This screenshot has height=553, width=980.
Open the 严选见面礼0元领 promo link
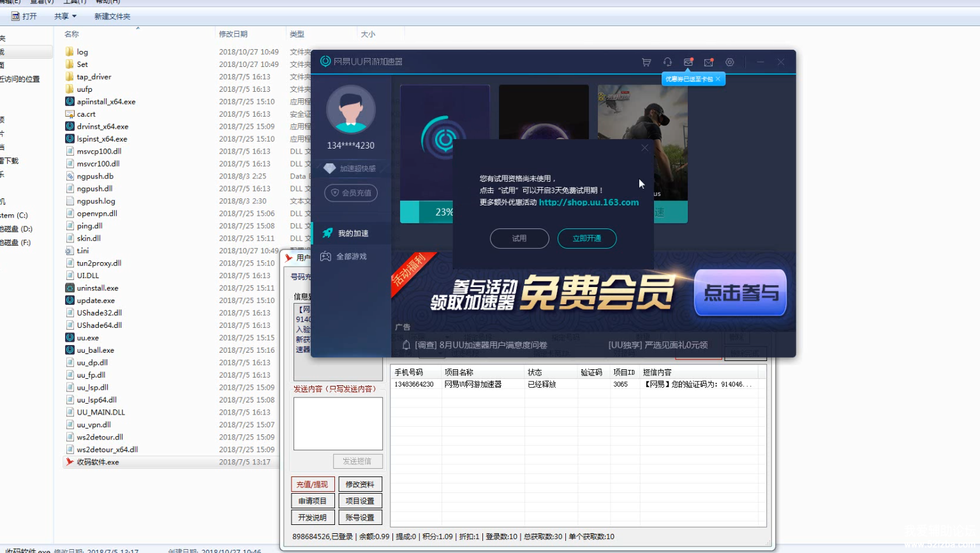click(658, 345)
